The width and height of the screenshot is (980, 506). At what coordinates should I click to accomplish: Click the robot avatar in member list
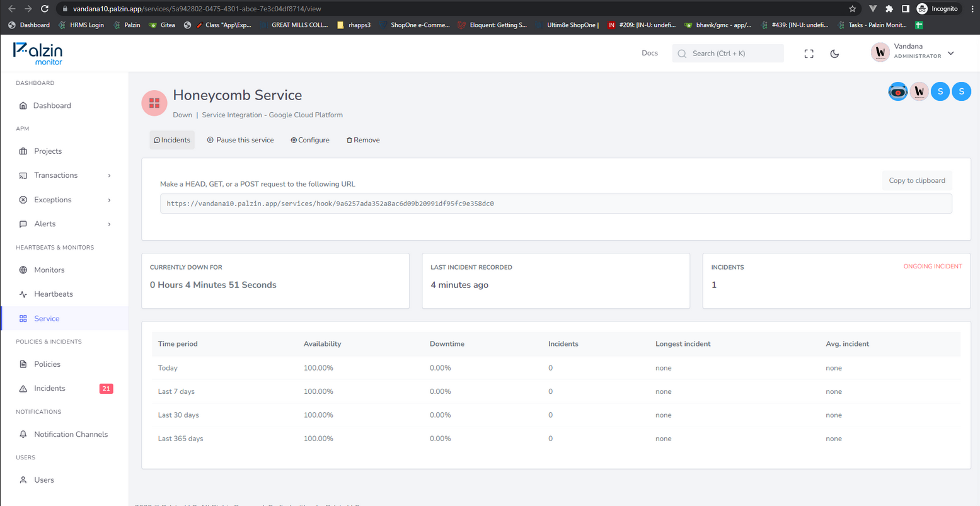click(x=898, y=91)
